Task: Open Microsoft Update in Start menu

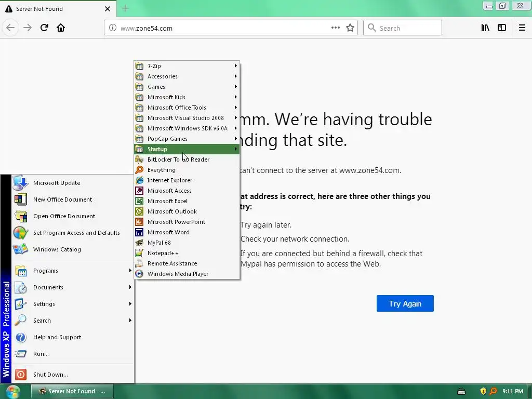Action: 73,182
